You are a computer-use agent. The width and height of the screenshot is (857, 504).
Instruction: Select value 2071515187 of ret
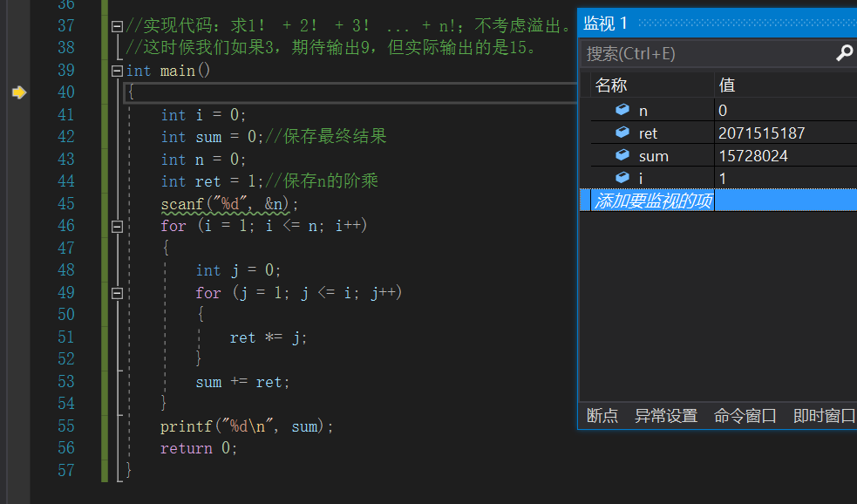tap(761, 133)
